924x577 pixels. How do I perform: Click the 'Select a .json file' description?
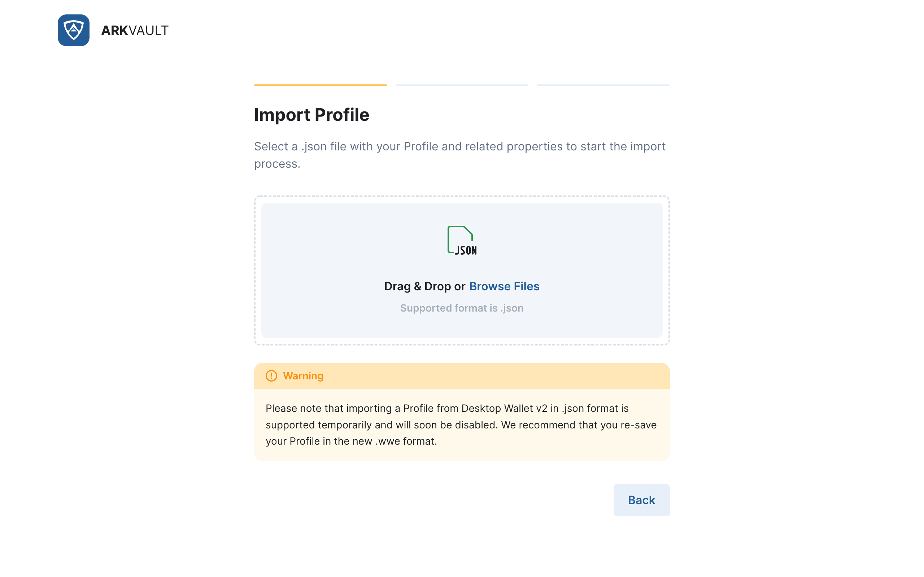[x=460, y=146]
